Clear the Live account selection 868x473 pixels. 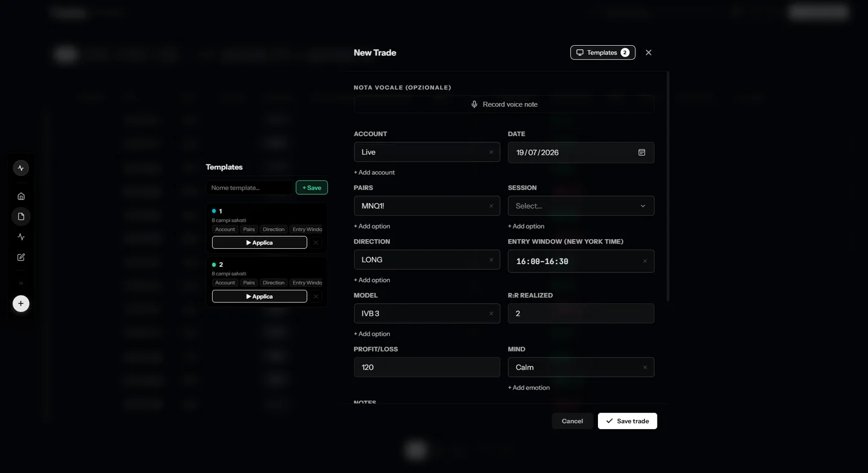pos(491,152)
